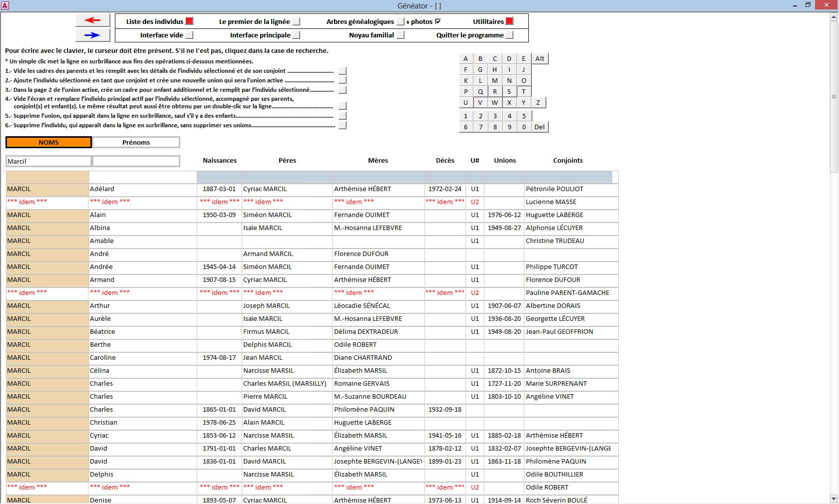
Task: Click spouse Pauline PARENT-GAMACHE
Action: pyautogui.click(x=567, y=293)
